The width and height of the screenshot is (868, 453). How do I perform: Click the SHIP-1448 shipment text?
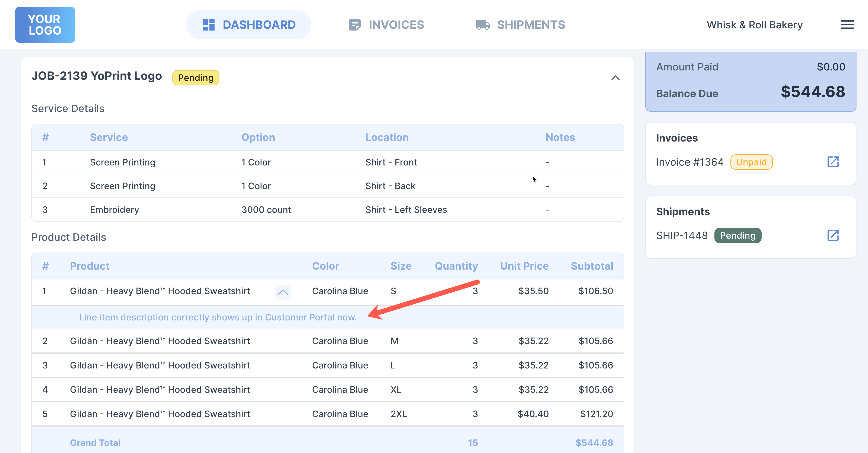coord(682,235)
